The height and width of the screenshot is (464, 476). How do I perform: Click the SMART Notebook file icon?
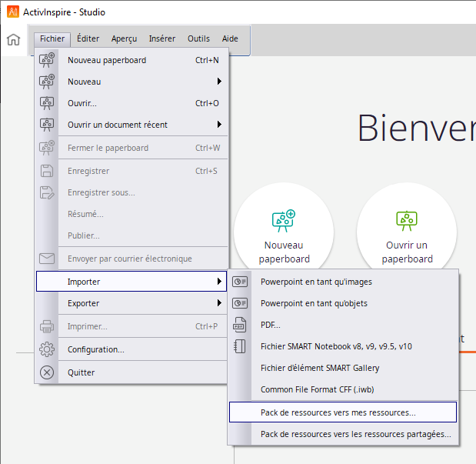[239, 346]
